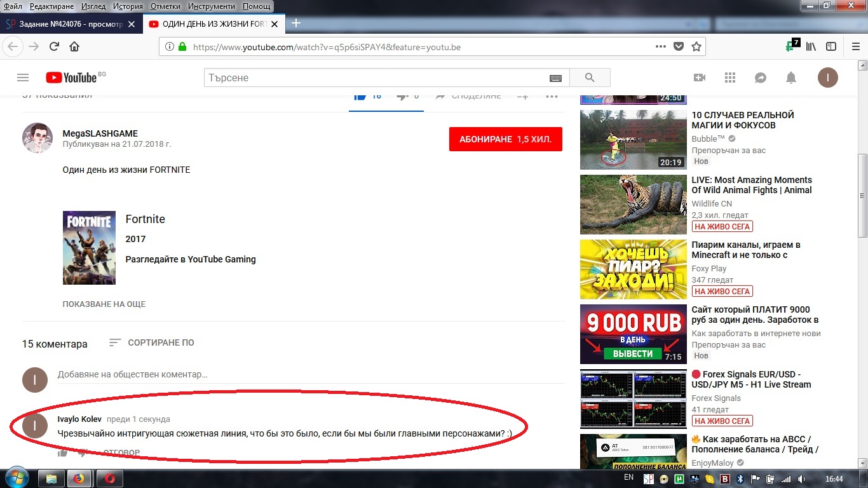Screen dimensions: 868x488
Task: Open the account avatar menu
Action: [x=827, y=78]
